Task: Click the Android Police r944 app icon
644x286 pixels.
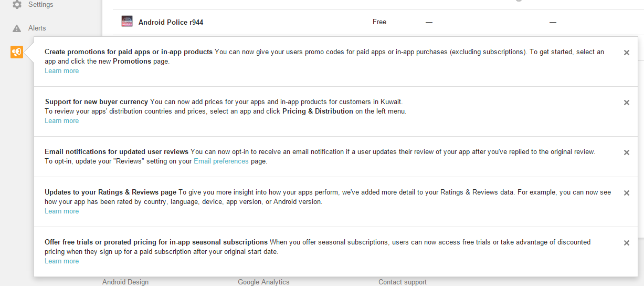Action: (127, 22)
